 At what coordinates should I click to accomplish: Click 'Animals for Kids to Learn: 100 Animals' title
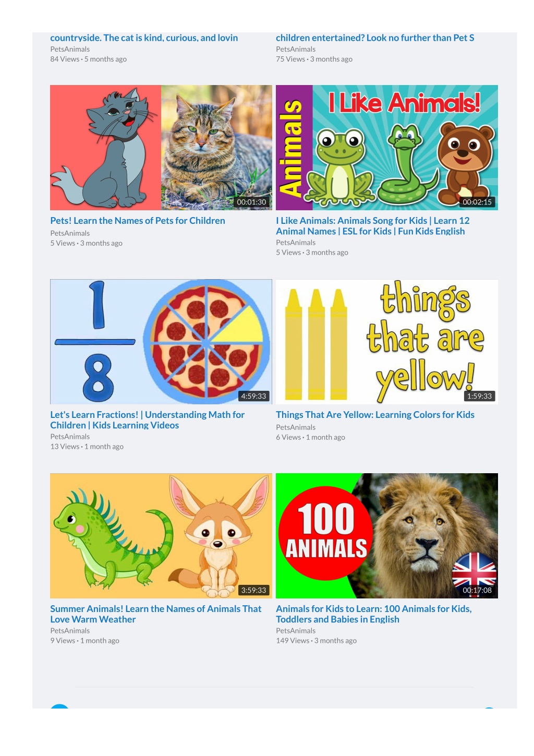[x=374, y=614]
